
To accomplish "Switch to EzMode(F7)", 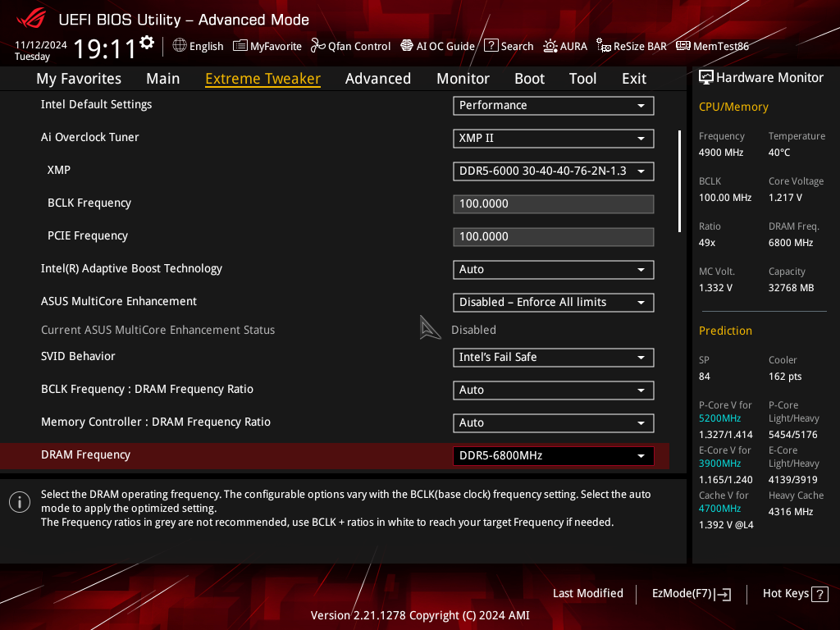I will pyautogui.click(x=691, y=594).
